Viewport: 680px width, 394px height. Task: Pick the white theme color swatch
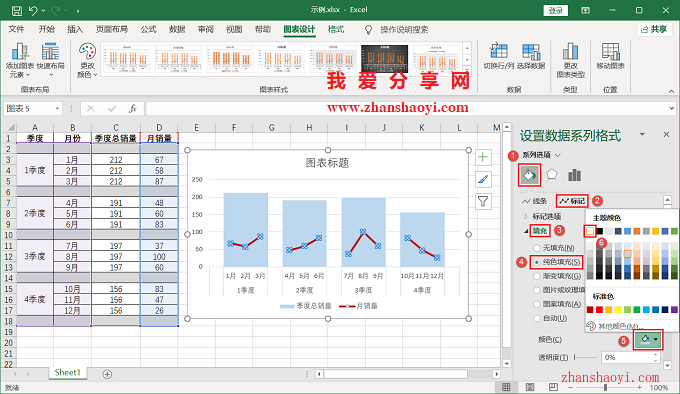click(590, 231)
